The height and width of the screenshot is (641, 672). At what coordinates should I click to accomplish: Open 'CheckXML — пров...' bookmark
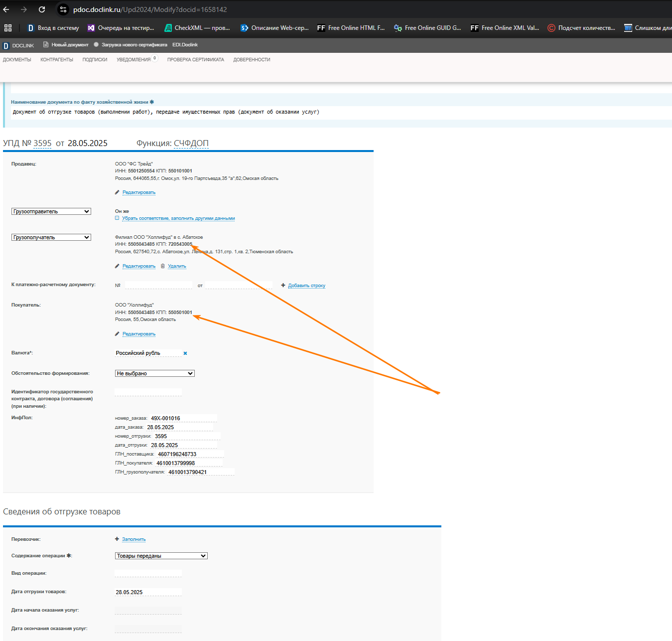(x=198, y=28)
